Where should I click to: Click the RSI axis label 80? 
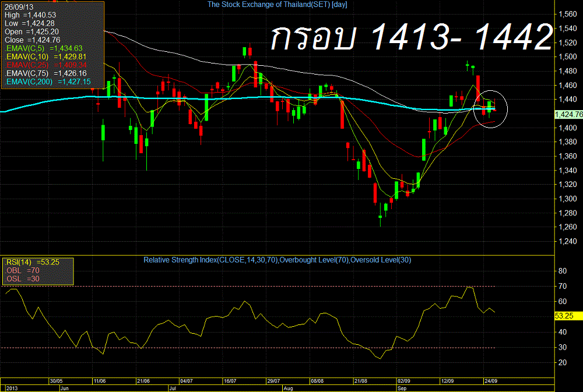(x=563, y=271)
